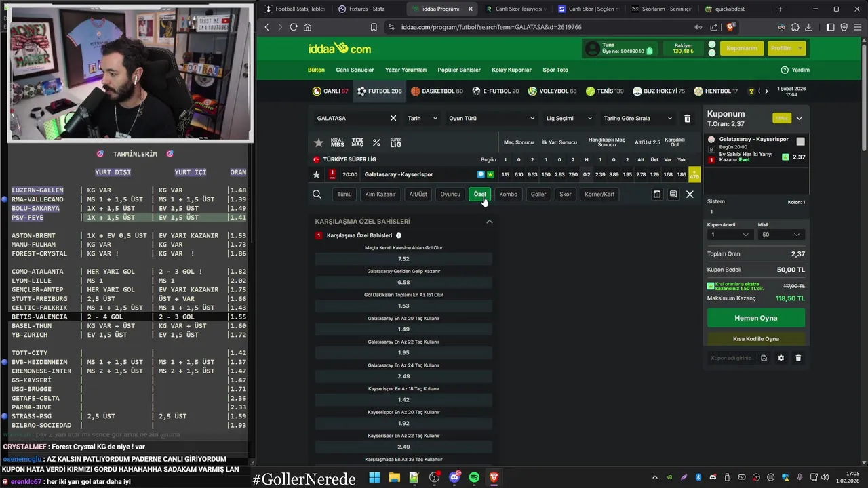The width and height of the screenshot is (868, 488).
Task: Star the Galatasaray - Kayserispor match
Action: (316, 174)
